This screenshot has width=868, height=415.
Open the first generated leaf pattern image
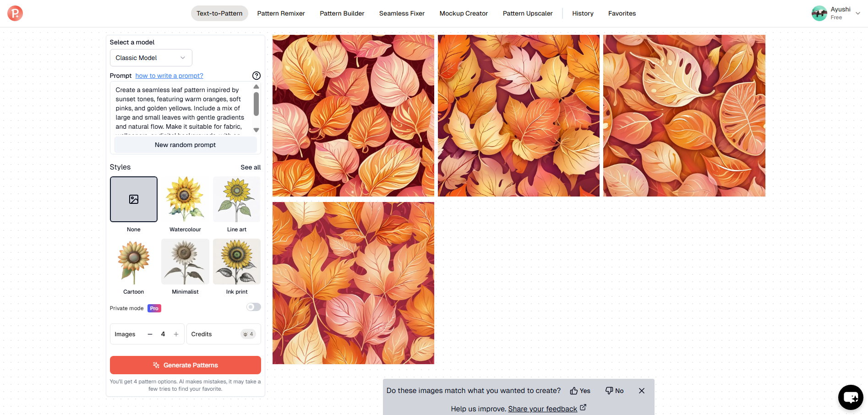pyautogui.click(x=353, y=115)
